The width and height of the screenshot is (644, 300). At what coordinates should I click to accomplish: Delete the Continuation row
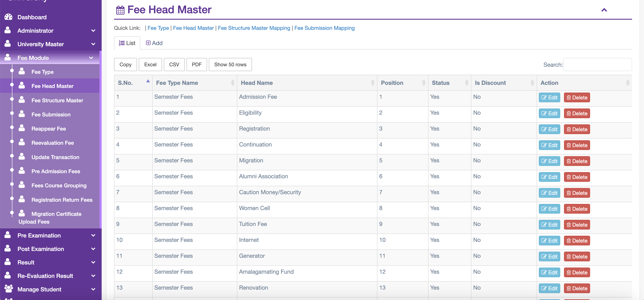click(x=577, y=145)
